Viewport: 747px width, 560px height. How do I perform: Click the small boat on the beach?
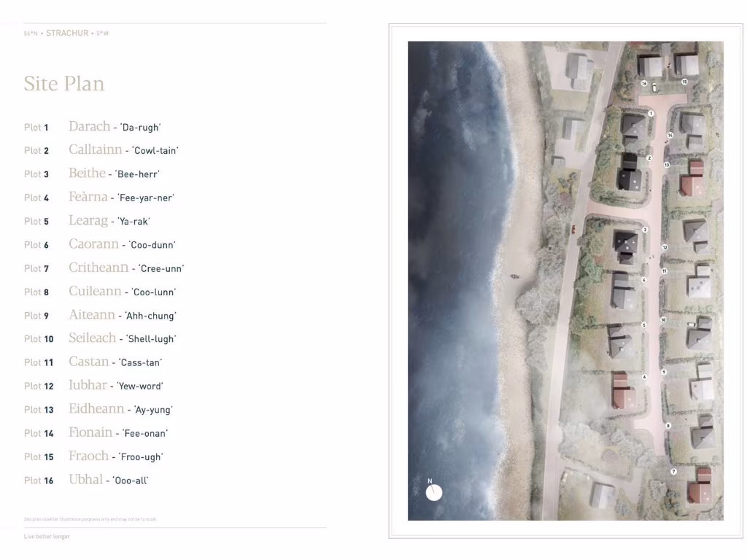point(515,276)
